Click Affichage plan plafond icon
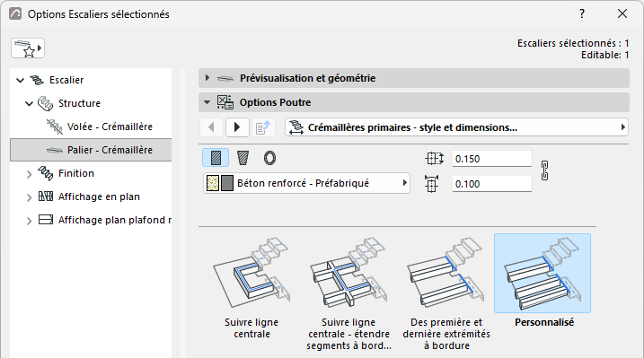The width and height of the screenshot is (644, 358). (46, 220)
